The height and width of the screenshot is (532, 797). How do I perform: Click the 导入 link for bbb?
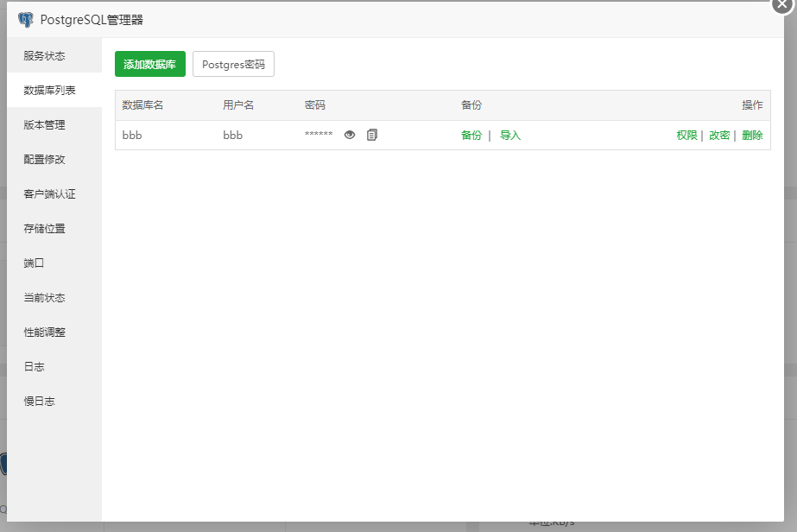(510, 136)
